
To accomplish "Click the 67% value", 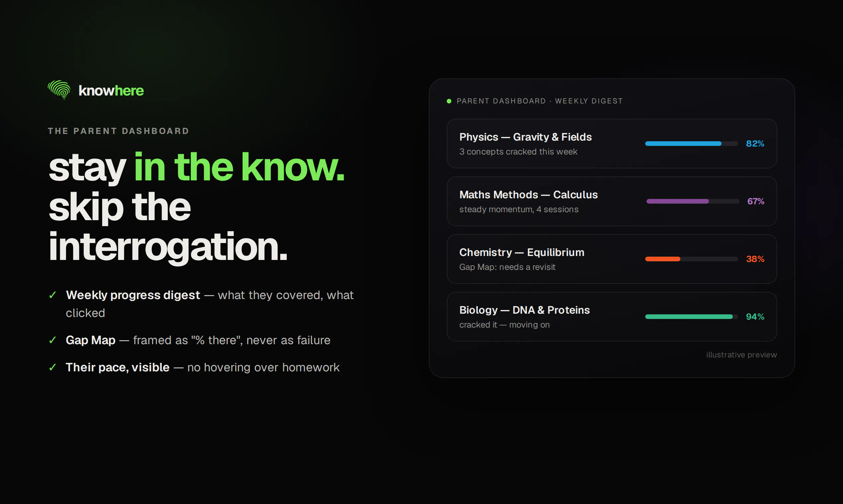I will [756, 201].
